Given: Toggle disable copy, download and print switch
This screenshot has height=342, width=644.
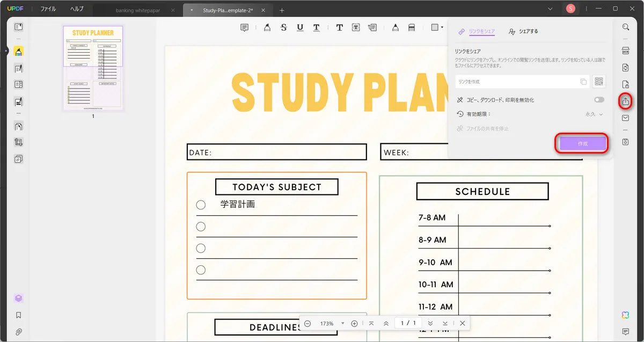Looking at the screenshot, I should [x=599, y=100].
